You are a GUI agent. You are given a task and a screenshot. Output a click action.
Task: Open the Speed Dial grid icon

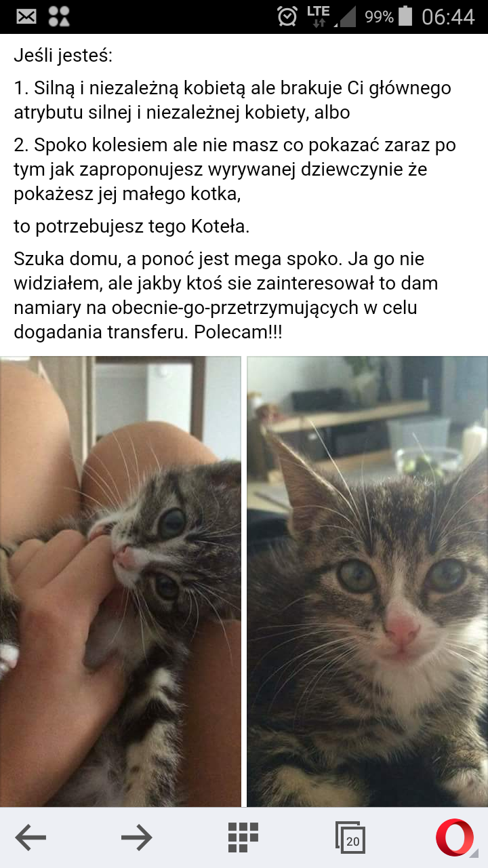tap(243, 837)
